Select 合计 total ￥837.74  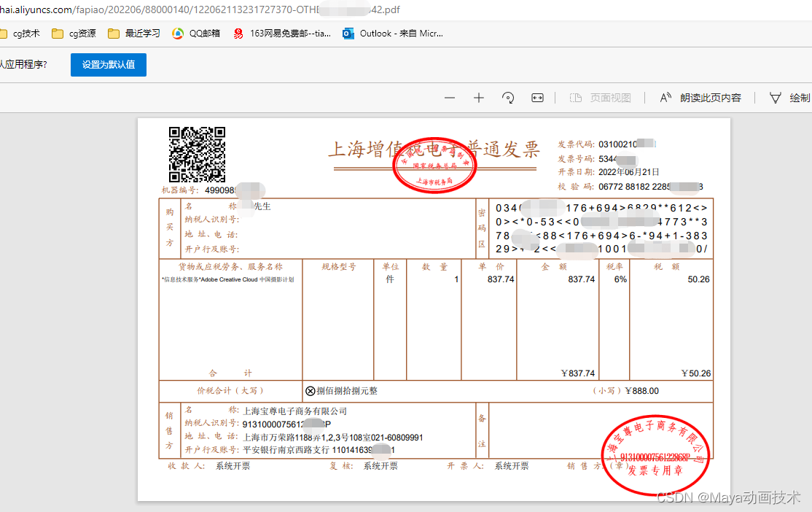pyautogui.click(x=578, y=373)
